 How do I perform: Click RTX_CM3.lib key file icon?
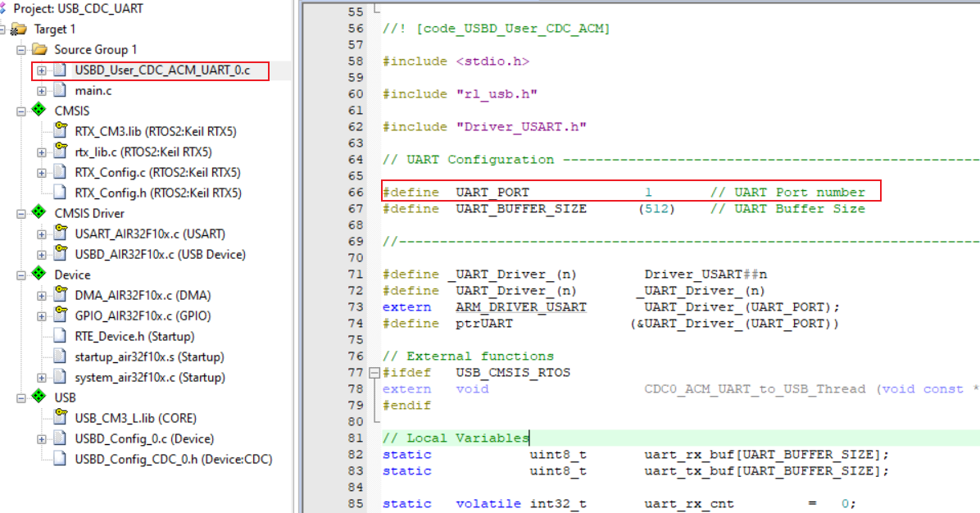click(60, 130)
